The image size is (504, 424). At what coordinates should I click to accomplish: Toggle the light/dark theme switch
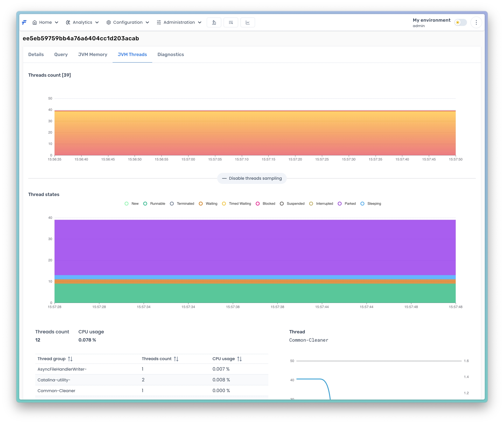(x=460, y=22)
